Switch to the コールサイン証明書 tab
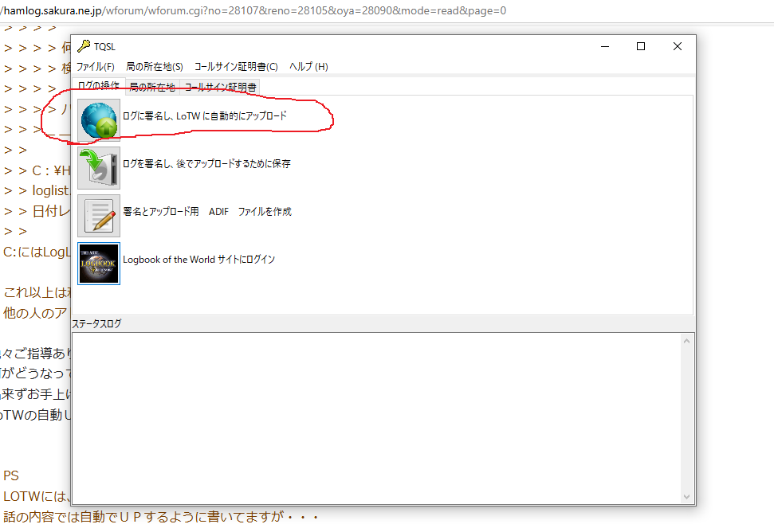774x532 pixels. click(220, 87)
